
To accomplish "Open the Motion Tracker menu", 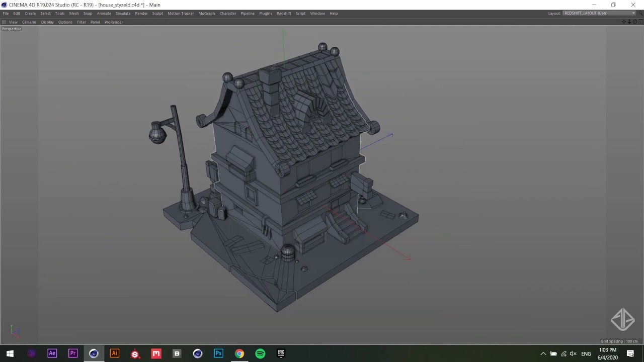I will pyautogui.click(x=181, y=14).
